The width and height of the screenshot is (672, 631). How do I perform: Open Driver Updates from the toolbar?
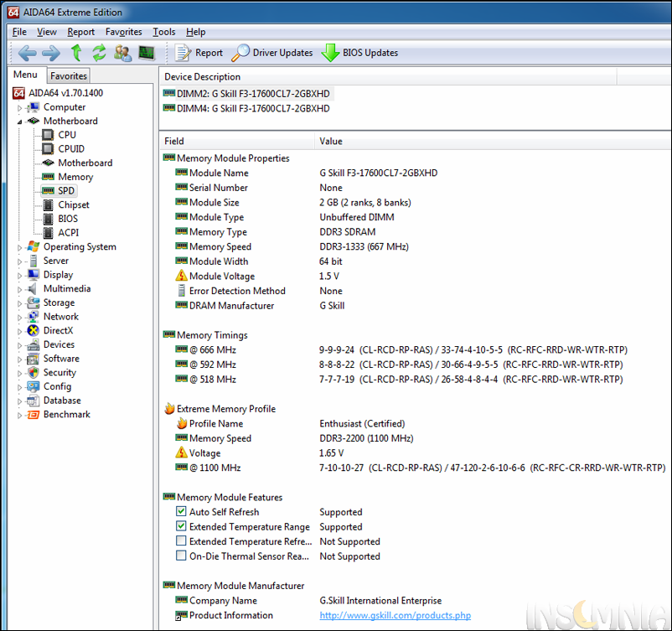(x=272, y=53)
